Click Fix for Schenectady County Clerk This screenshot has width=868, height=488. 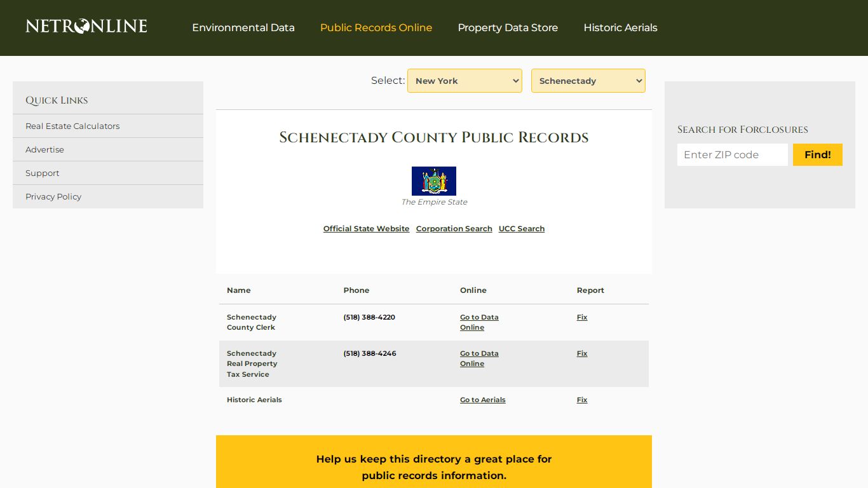pos(582,317)
